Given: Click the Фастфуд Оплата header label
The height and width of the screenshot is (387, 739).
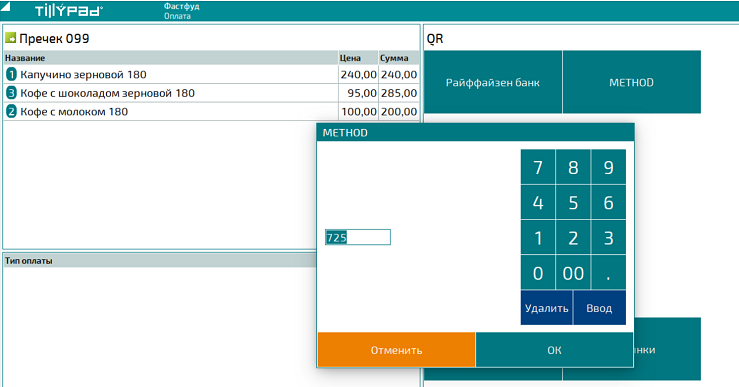Looking at the screenshot, I should pyautogui.click(x=181, y=11).
